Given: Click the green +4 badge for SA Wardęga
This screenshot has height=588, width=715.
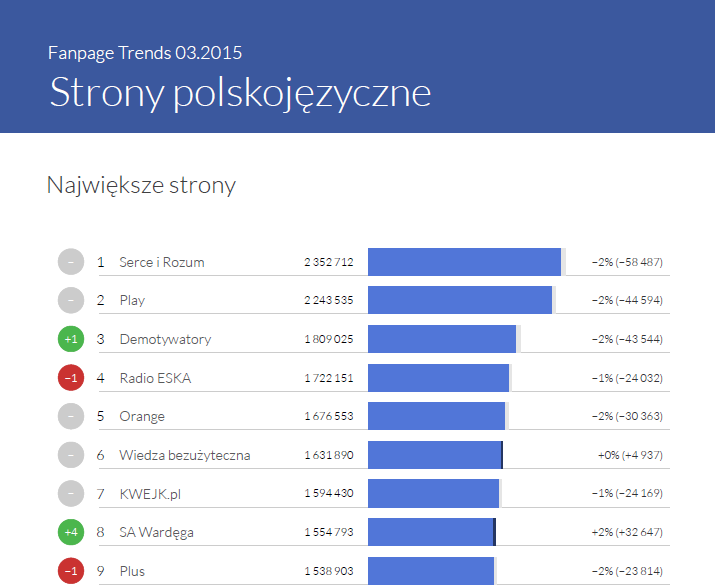Looking at the screenshot, I should tap(70, 532).
